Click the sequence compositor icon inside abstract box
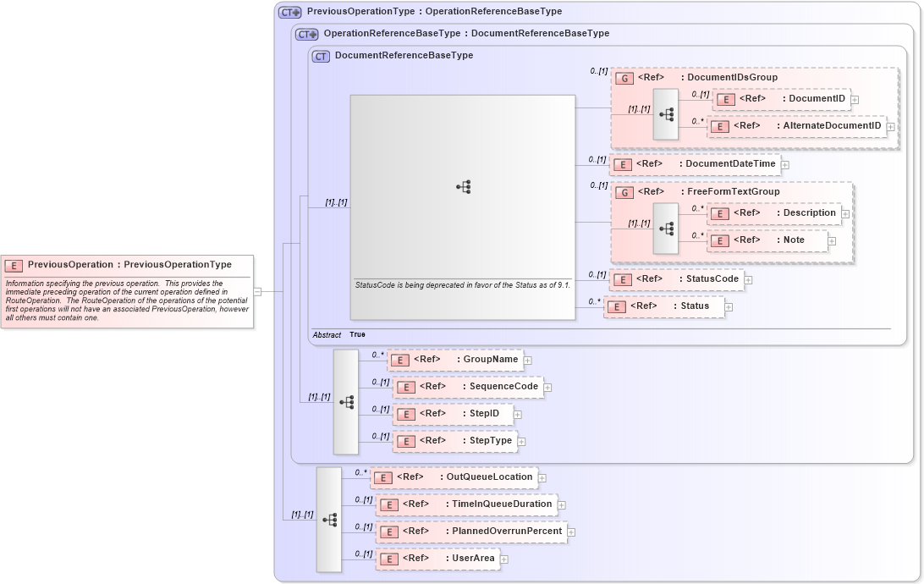Screen dimensions: 924x584 [x=463, y=187]
